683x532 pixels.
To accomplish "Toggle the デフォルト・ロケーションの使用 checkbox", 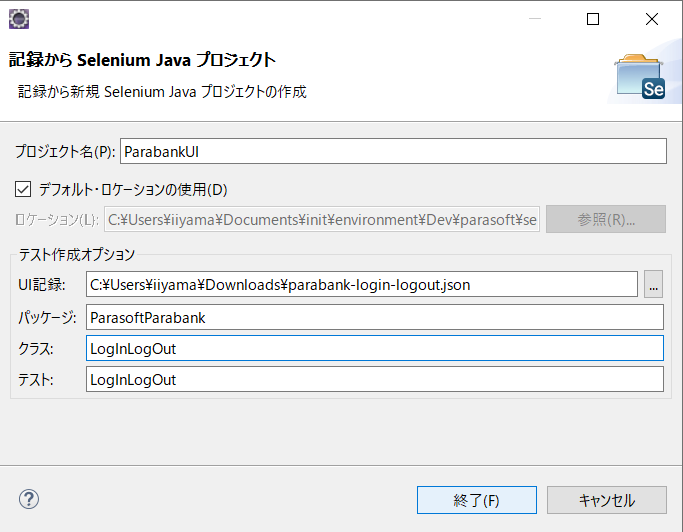I will pos(23,190).
